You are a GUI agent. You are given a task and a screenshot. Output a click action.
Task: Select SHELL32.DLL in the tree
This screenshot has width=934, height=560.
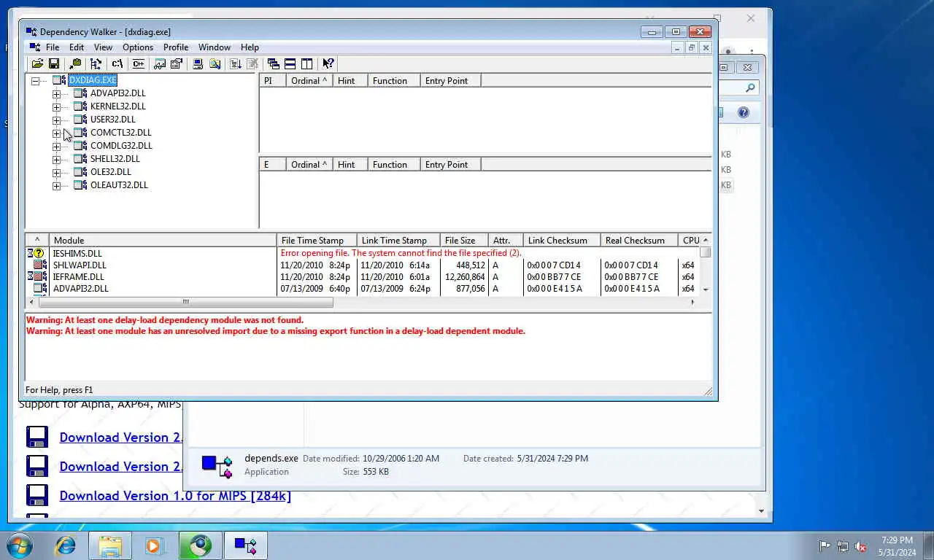click(115, 159)
